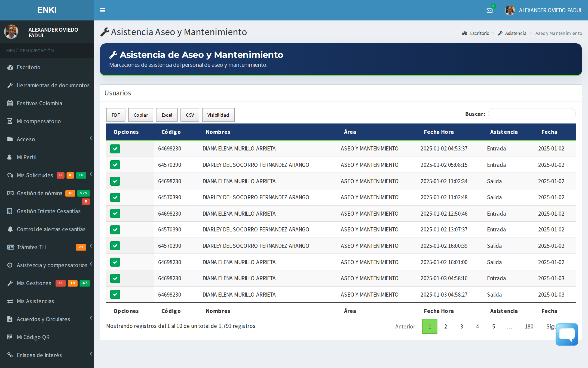Click the Excel export button
The image size is (588, 368).
tap(167, 115)
